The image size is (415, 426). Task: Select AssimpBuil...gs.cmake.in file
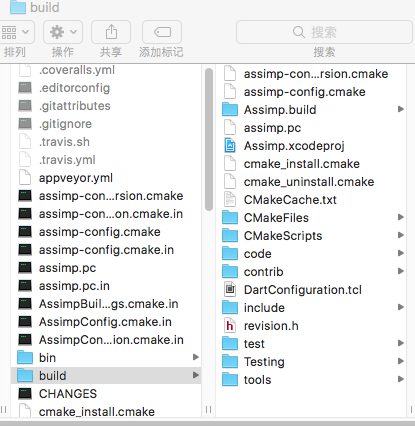click(108, 304)
